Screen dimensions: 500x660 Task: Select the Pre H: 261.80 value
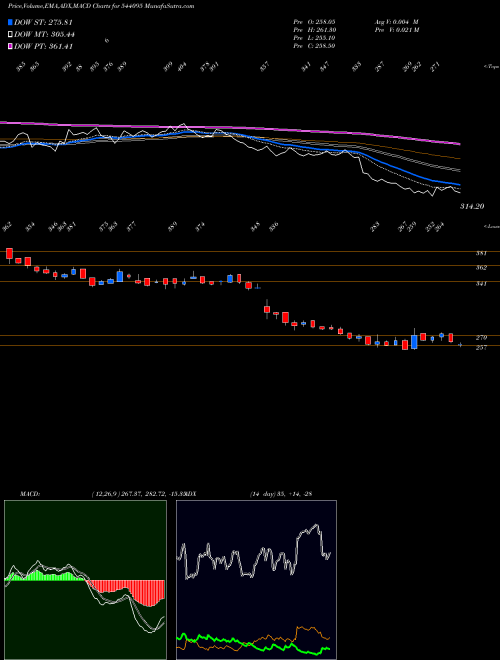coord(314,30)
